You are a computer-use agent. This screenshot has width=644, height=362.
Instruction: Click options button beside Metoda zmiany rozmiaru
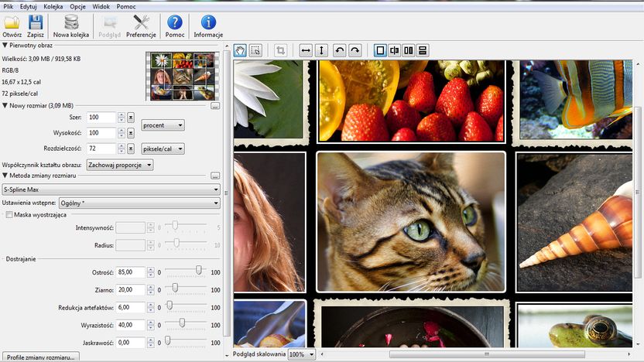(215, 176)
